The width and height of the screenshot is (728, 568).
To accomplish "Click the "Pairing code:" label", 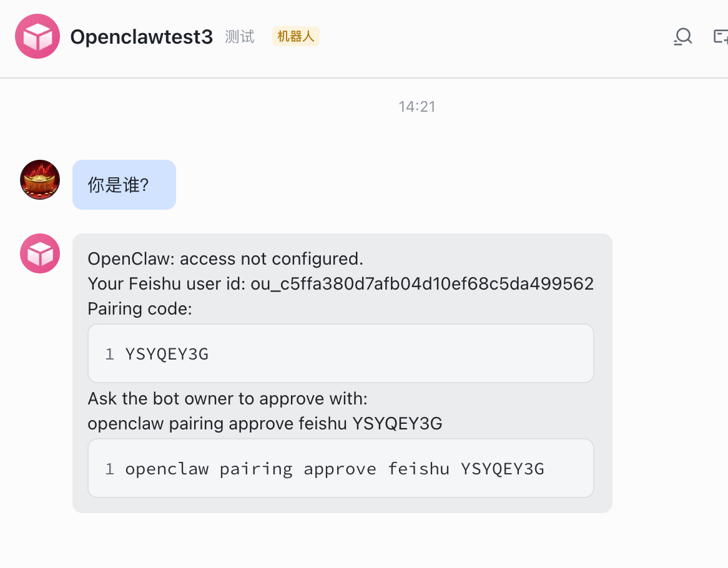I will tap(140, 309).
